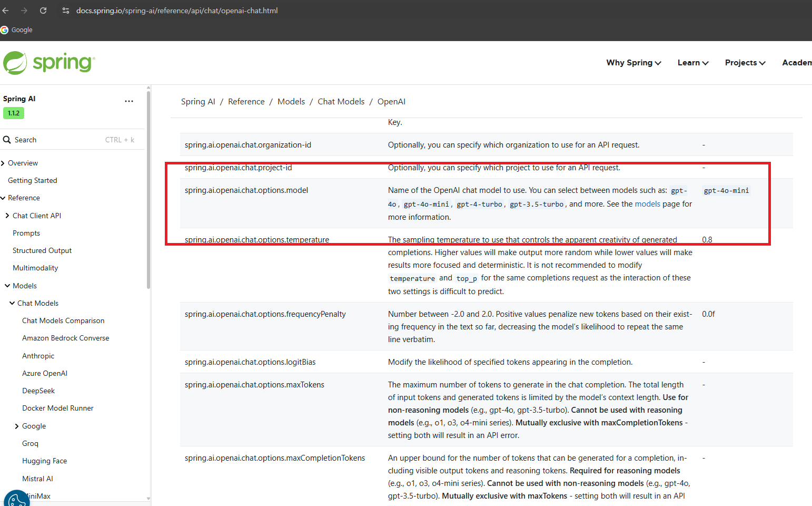The image size is (812, 506).
Task: Open the Azure OpenAI page
Action: tap(45, 373)
